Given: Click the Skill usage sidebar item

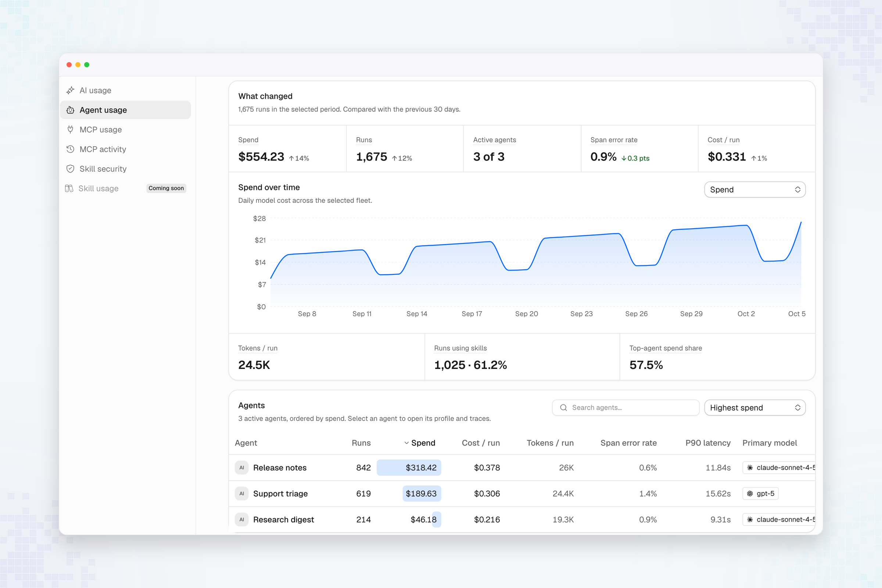Looking at the screenshot, I should [x=126, y=188].
